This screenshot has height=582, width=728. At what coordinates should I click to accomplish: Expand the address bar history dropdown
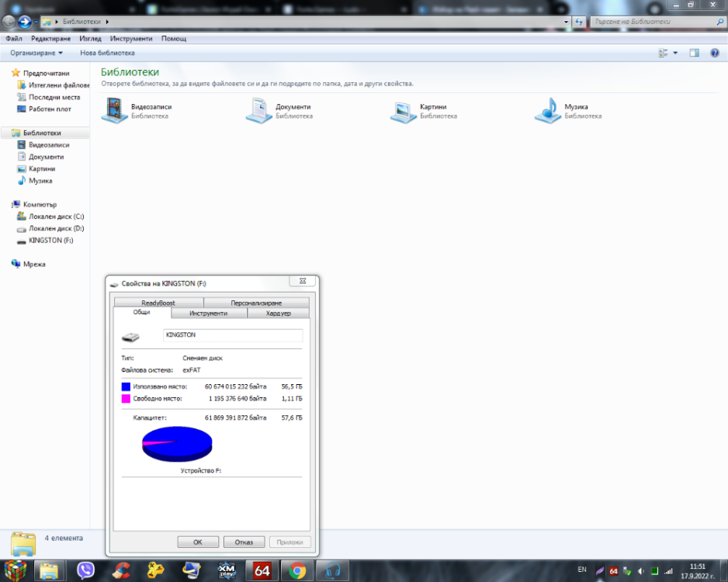566,22
